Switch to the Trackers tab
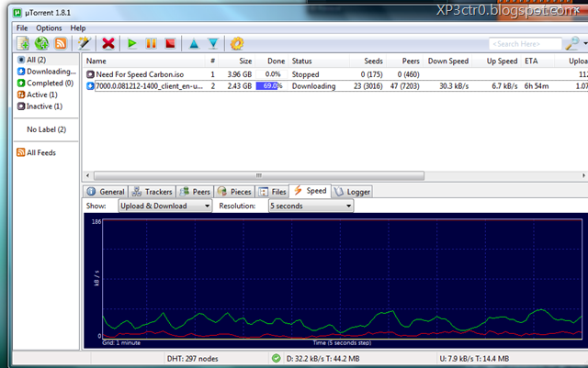This screenshot has width=588, height=368. coord(153,192)
